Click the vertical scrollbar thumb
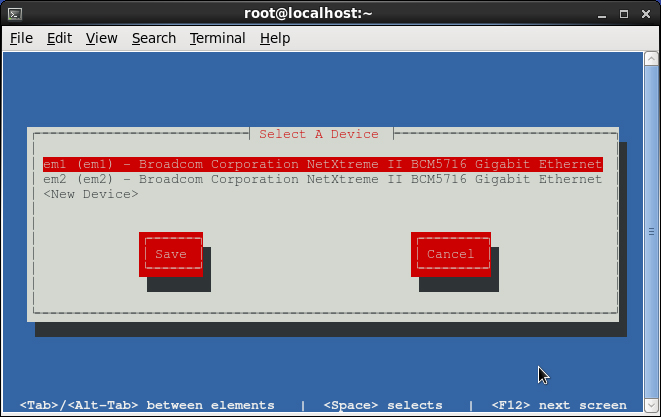This screenshot has width=661, height=417. click(651, 232)
